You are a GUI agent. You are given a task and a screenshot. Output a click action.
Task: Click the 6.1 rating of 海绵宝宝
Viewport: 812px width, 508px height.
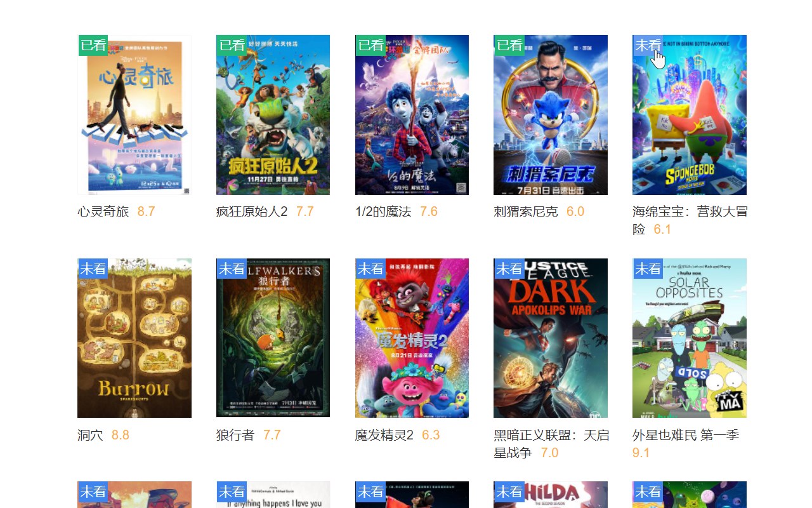[662, 229]
